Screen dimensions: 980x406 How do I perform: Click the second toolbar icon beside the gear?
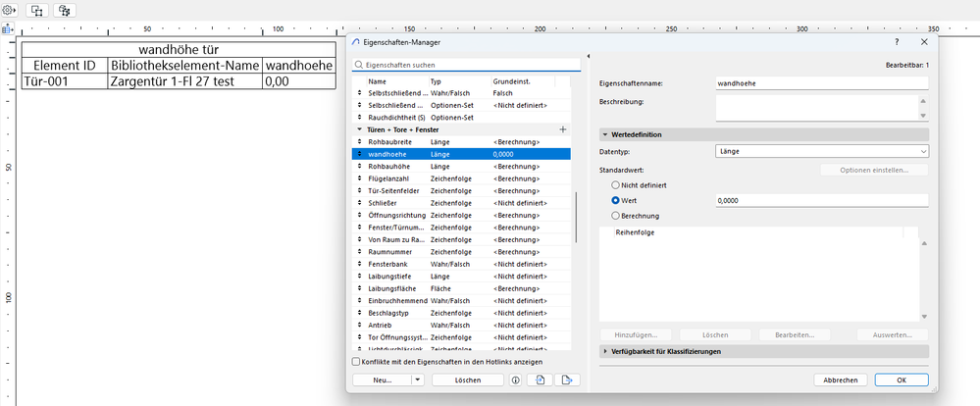click(37, 10)
